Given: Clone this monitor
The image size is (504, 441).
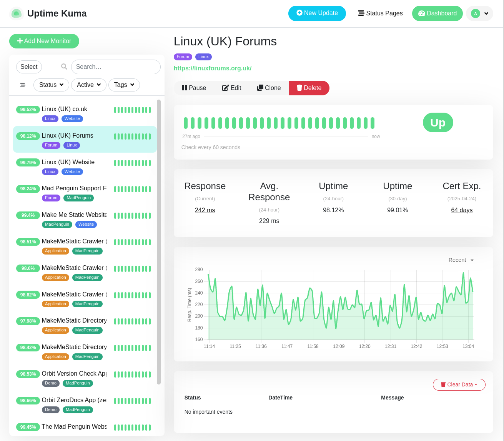Looking at the screenshot, I should click(269, 88).
